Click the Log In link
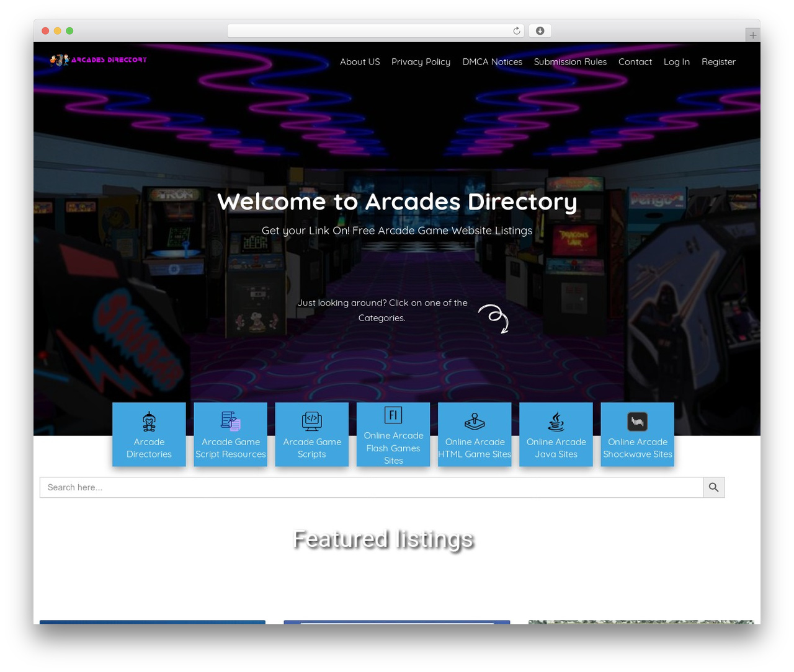794x672 pixels. [677, 62]
